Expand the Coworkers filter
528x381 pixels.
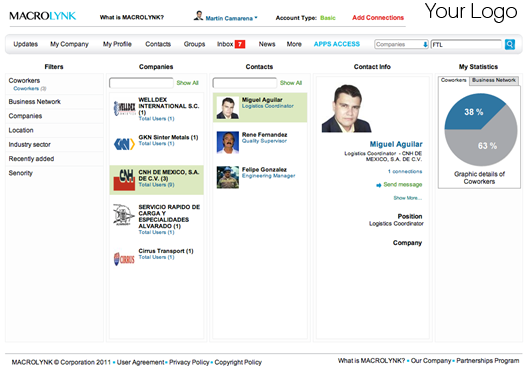24,81
